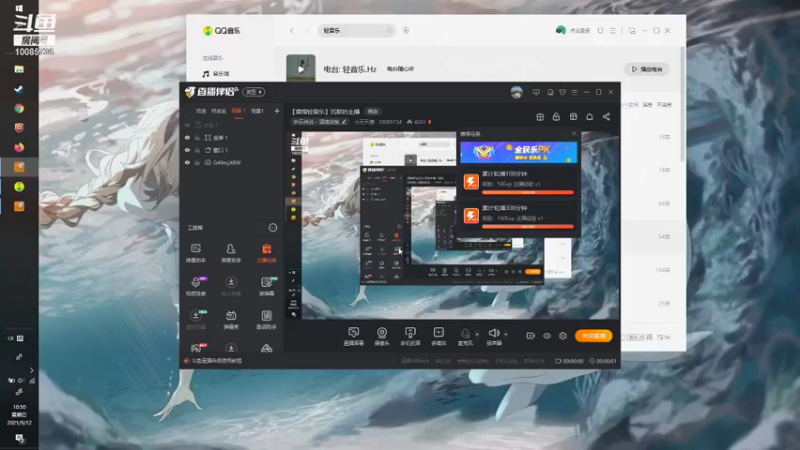
Task: Open the orange streamer tasks tool
Action: tap(266, 253)
